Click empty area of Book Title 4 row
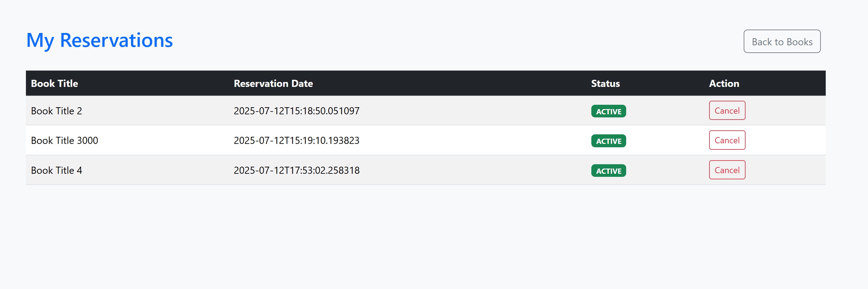This screenshot has height=289, width=868. (x=472, y=170)
